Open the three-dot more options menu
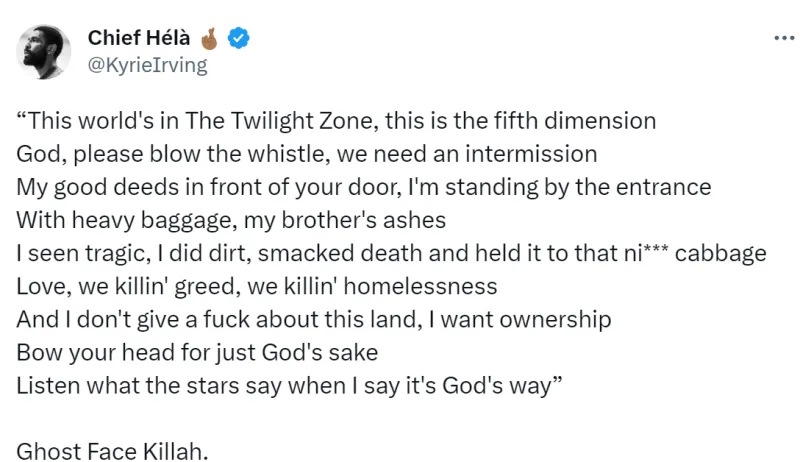The image size is (800, 462). pos(784,38)
